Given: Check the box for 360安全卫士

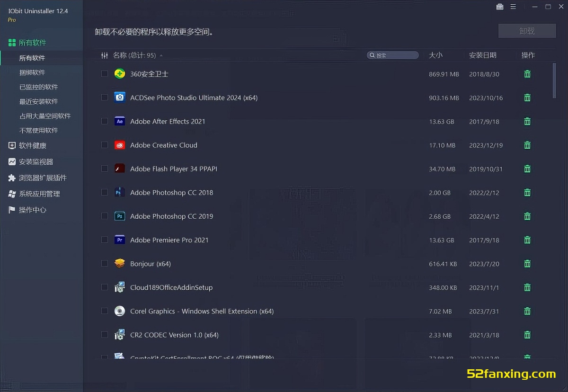Looking at the screenshot, I should click(105, 74).
